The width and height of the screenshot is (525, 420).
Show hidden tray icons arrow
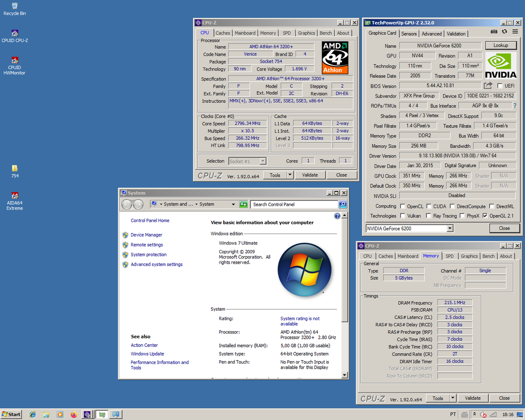[x=474, y=415]
